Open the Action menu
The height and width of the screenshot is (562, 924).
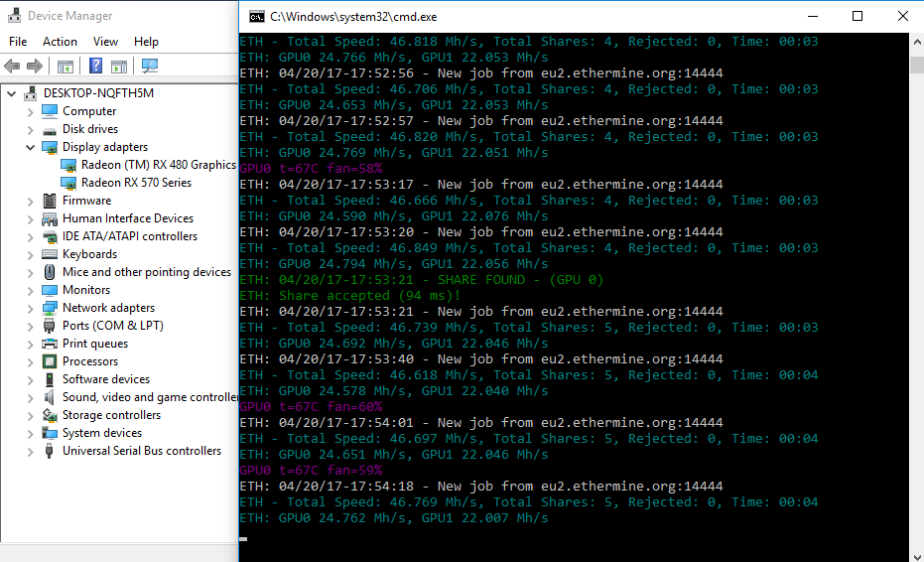[60, 42]
